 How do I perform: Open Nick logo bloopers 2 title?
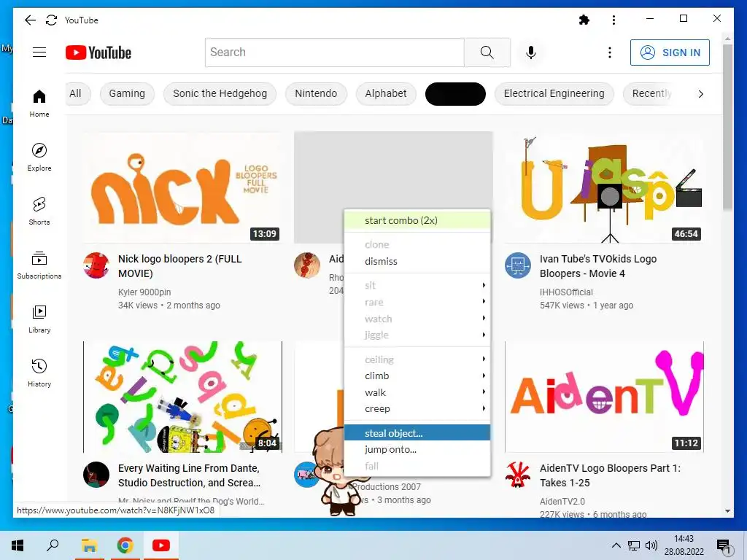[180, 266]
